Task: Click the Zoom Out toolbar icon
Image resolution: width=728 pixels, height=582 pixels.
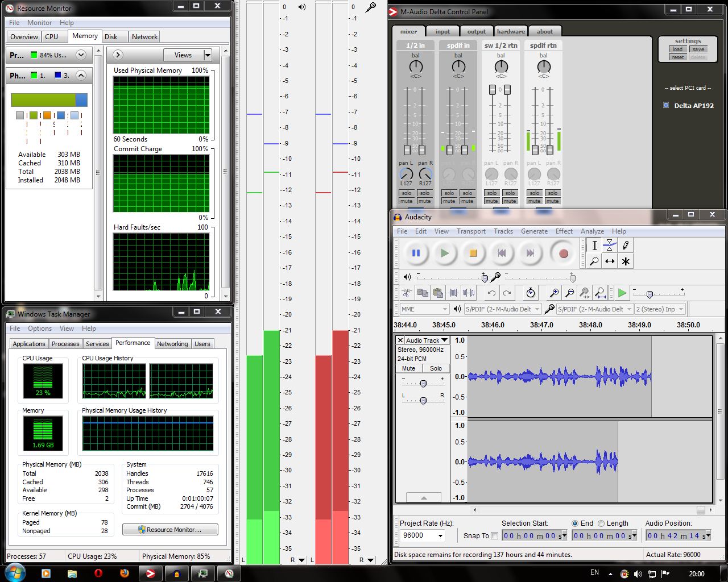Action: tap(569, 293)
